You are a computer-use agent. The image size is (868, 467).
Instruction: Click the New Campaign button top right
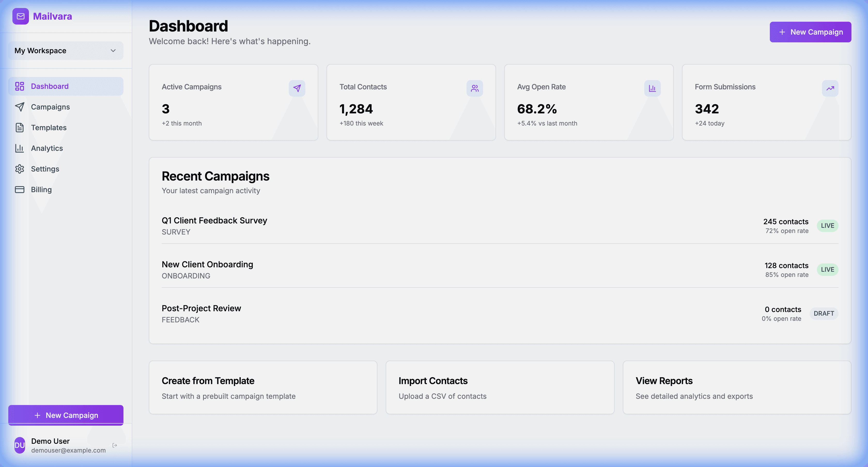pos(810,32)
